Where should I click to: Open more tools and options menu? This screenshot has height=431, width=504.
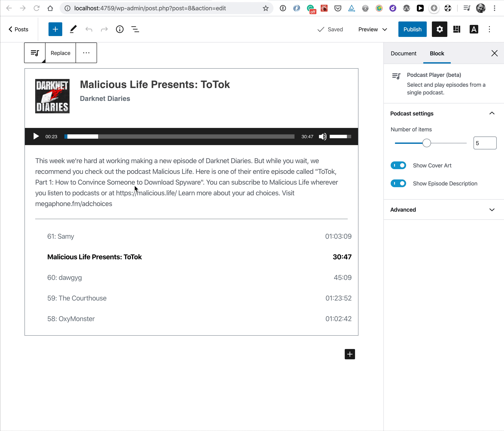click(x=489, y=29)
